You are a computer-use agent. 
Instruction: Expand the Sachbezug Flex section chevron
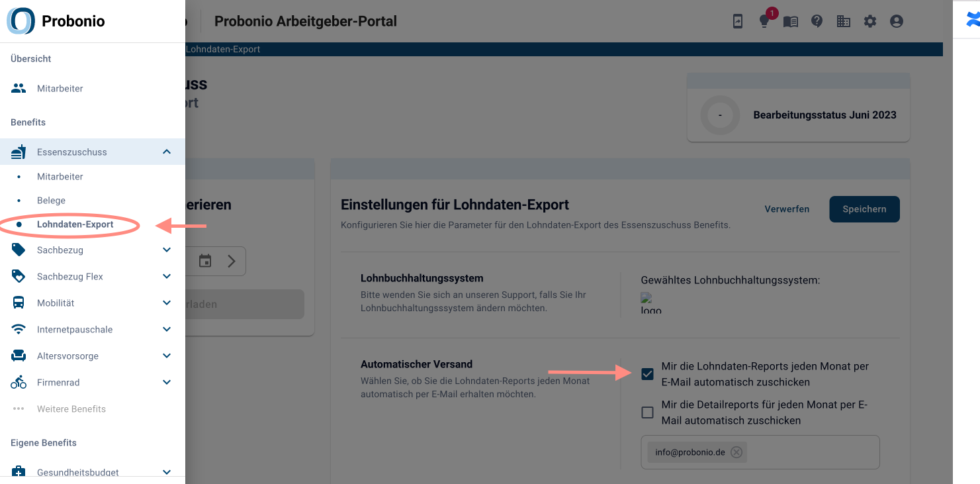coord(167,276)
